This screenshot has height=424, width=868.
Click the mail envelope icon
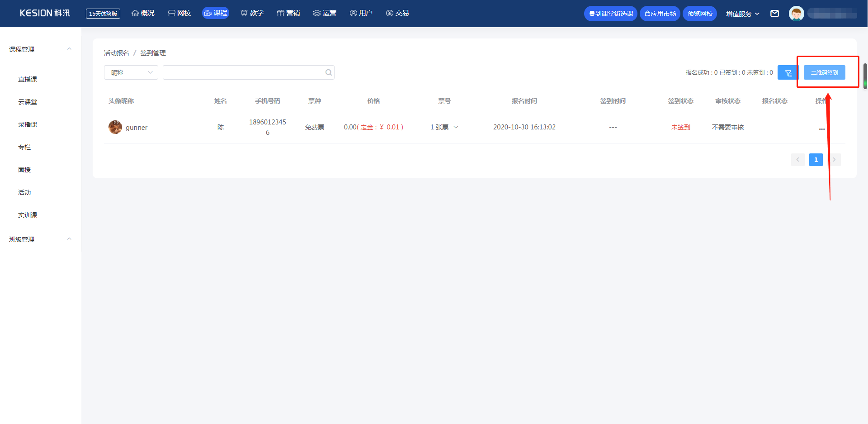pyautogui.click(x=774, y=14)
